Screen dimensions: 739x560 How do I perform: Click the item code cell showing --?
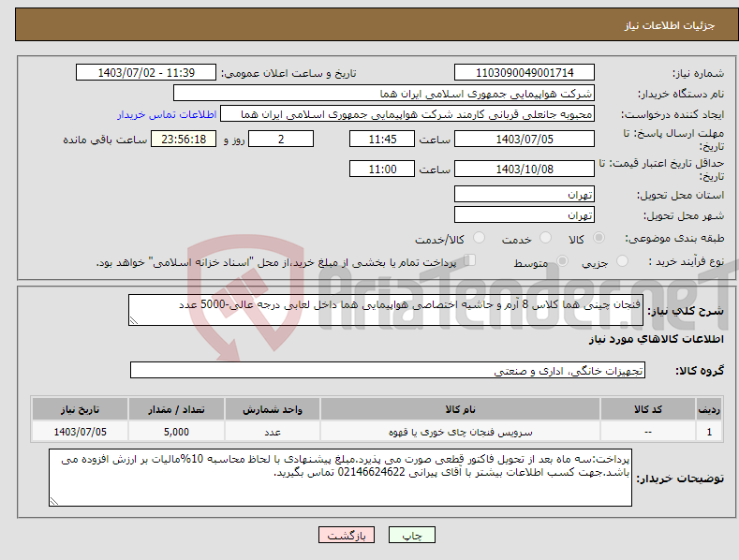coord(648,432)
